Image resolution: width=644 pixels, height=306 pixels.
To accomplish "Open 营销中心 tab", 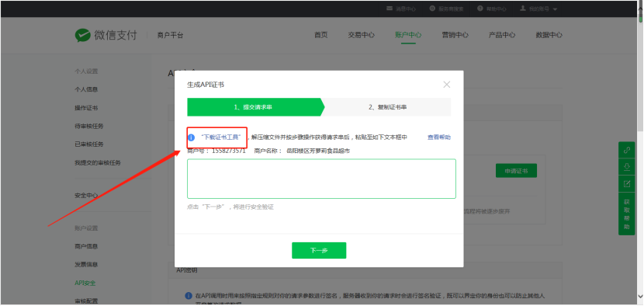I will point(455,35).
